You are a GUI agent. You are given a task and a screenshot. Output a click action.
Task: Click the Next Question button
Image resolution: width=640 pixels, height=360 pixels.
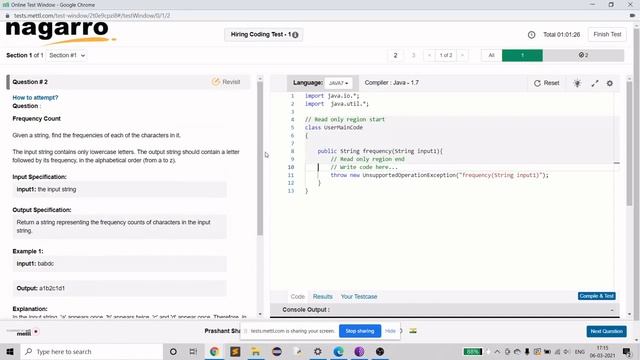pos(607,331)
